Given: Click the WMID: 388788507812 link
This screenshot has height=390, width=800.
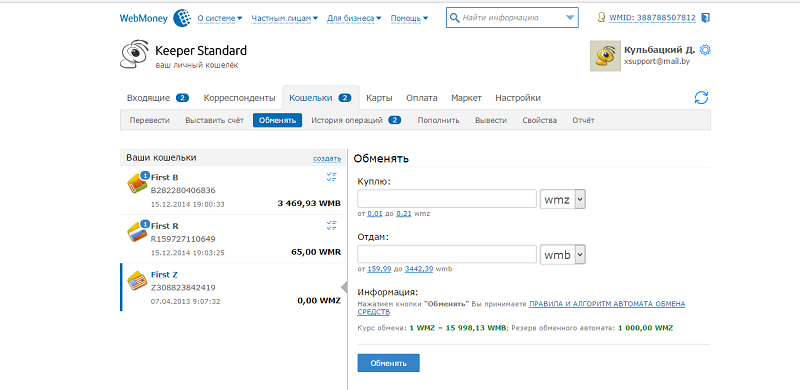Looking at the screenshot, I should click(x=652, y=18).
